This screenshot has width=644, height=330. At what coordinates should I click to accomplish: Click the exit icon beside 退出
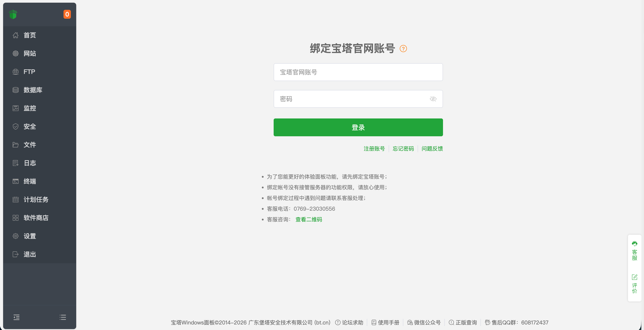[x=16, y=254]
